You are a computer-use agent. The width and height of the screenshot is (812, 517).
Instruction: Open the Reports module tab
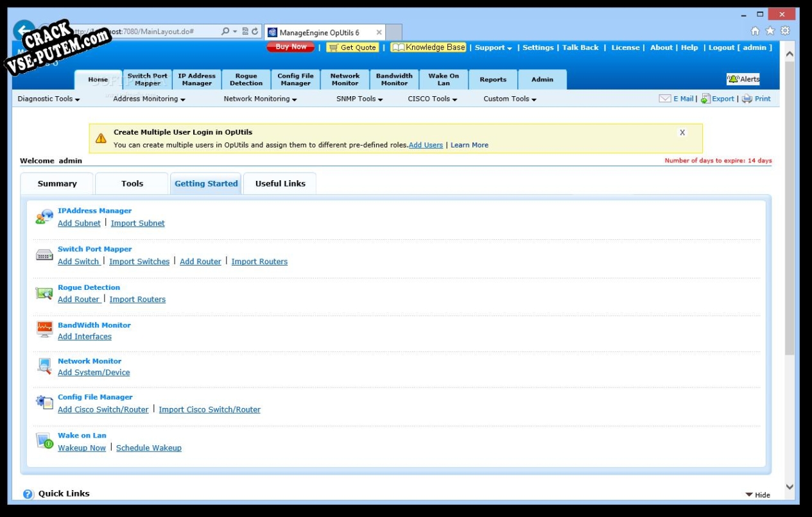493,80
